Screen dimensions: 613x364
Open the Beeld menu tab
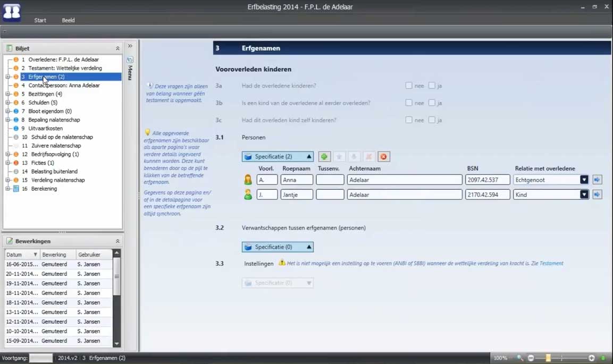tap(68, 20)
